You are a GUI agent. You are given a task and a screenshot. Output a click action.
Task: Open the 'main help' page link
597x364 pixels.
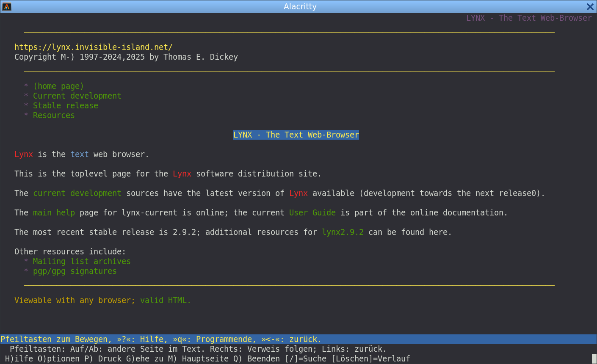[x=54, y=212]
